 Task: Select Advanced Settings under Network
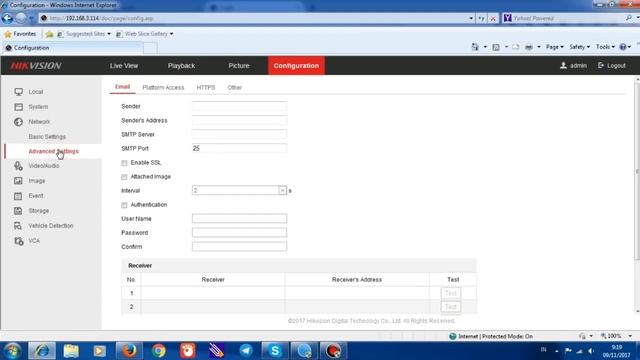(x=53, y=151)
